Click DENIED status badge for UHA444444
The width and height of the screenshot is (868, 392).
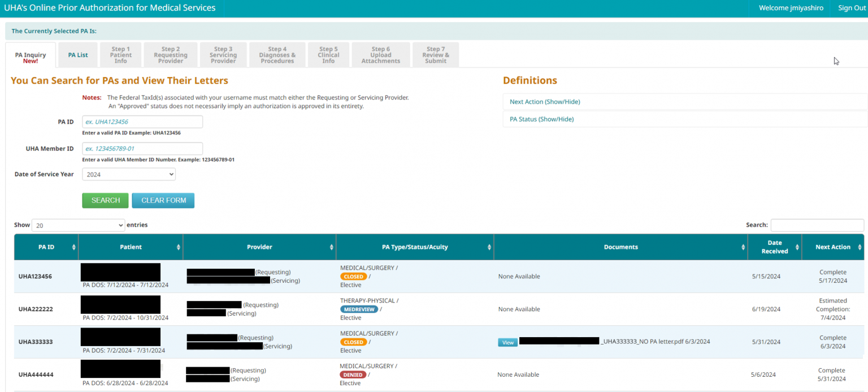click(353, 375)
